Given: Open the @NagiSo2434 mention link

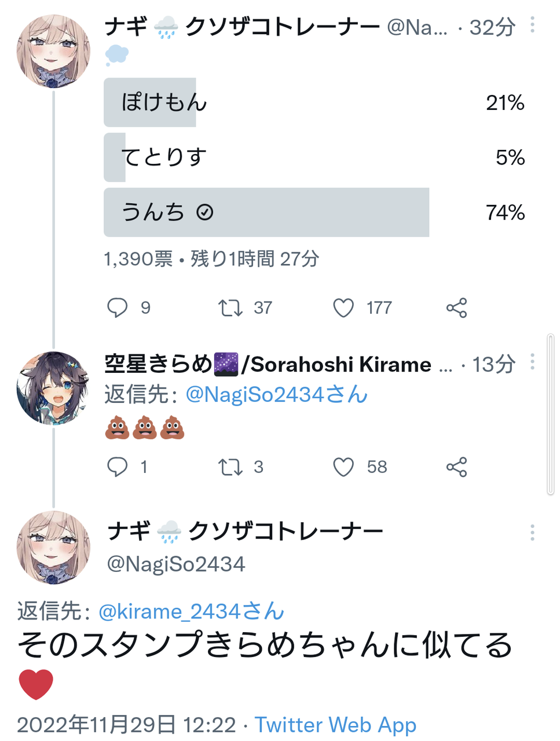Looking at the screenshot, I should pyautogui.click(x=276, y=395).
